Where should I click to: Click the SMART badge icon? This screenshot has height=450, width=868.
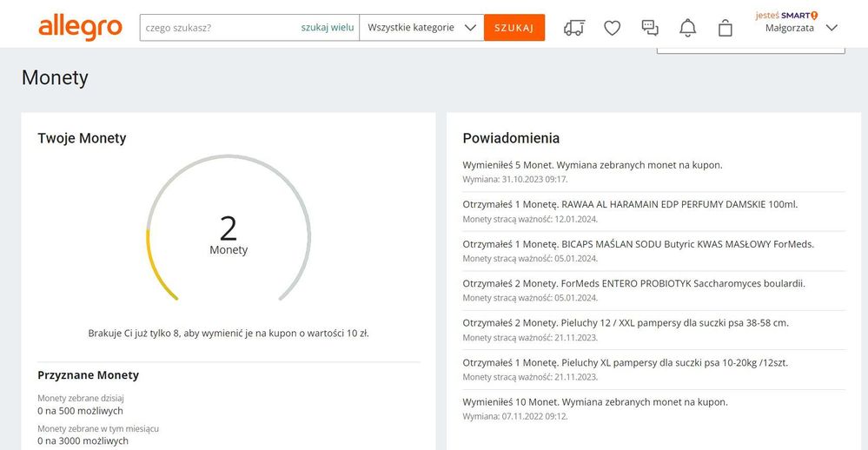coord(814,15)
